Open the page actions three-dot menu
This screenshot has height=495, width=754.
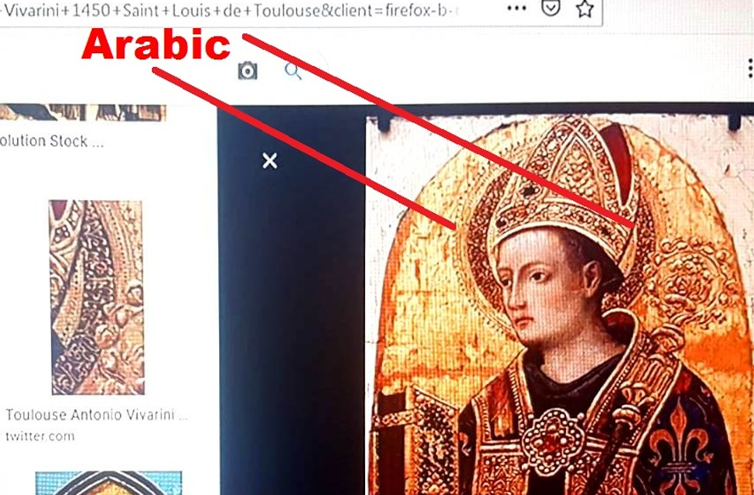pyautogui.click(x=516, y=8)
